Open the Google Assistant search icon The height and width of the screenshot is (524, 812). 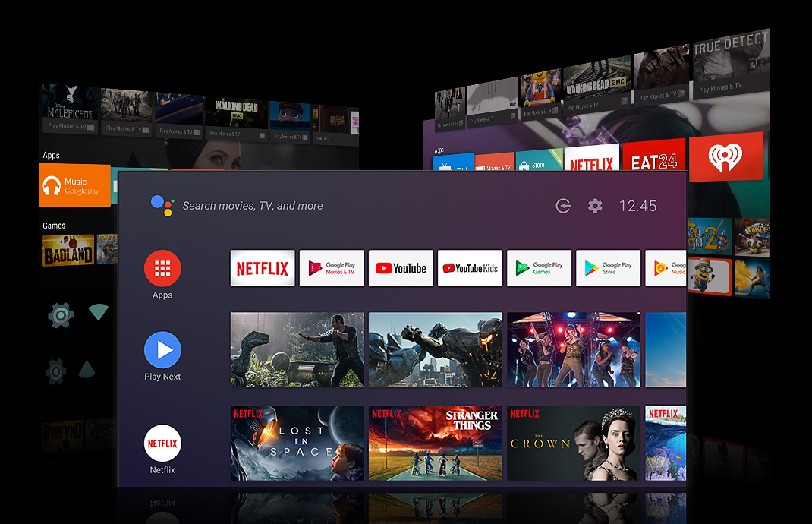[162, 205]
